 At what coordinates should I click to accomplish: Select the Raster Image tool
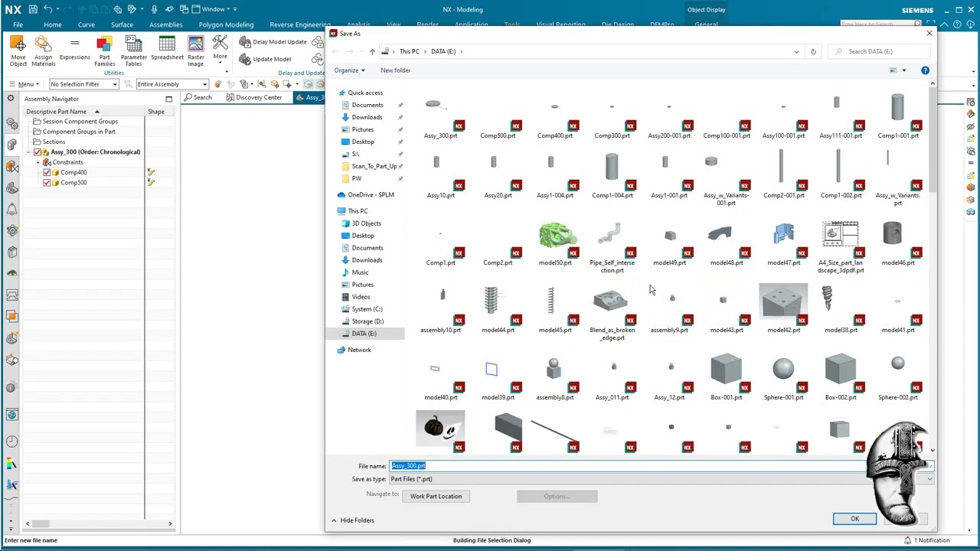(x=196, y=51)
